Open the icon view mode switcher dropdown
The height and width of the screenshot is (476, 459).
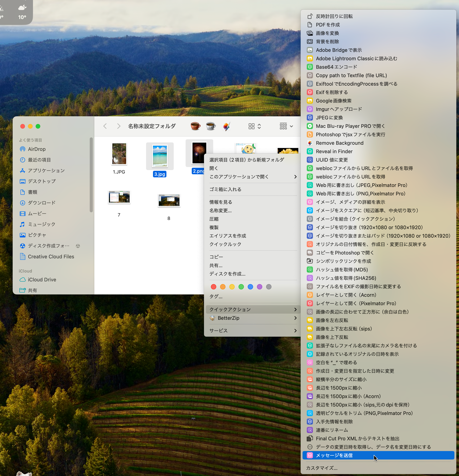[x=254, y=126]
